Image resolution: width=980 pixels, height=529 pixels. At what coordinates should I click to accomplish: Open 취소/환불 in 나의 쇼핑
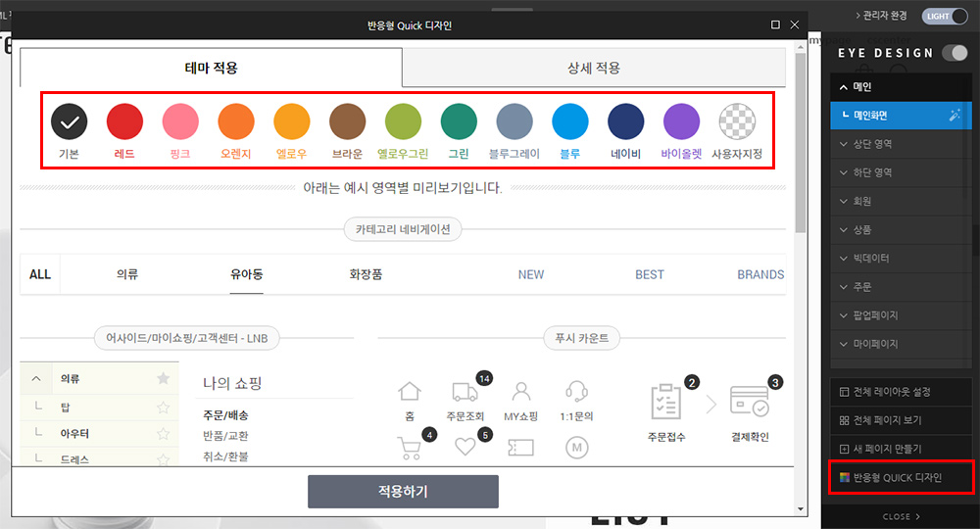point(225,457)
